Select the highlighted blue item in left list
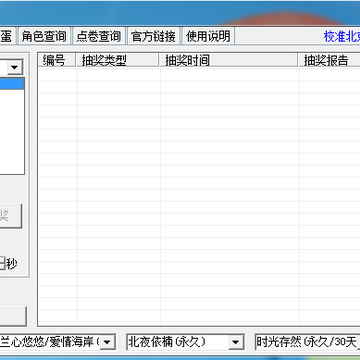The image size is (360, 360). coord(12,84)
